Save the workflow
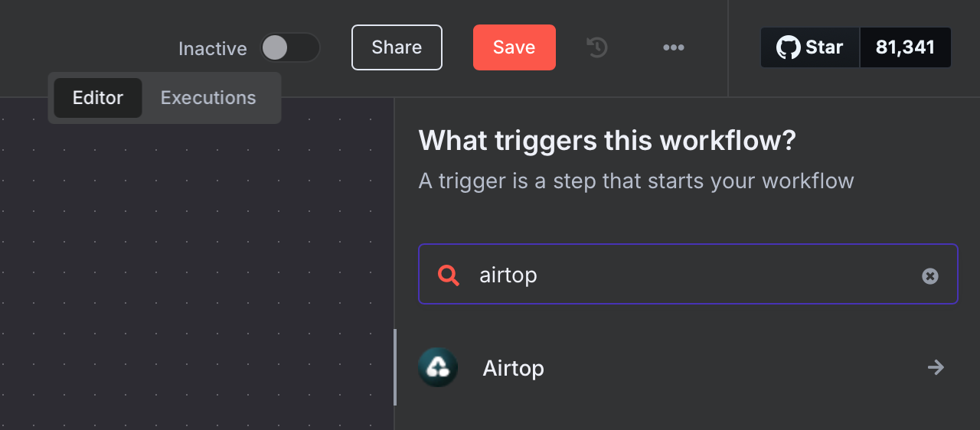980x430 pixels. 514,47
